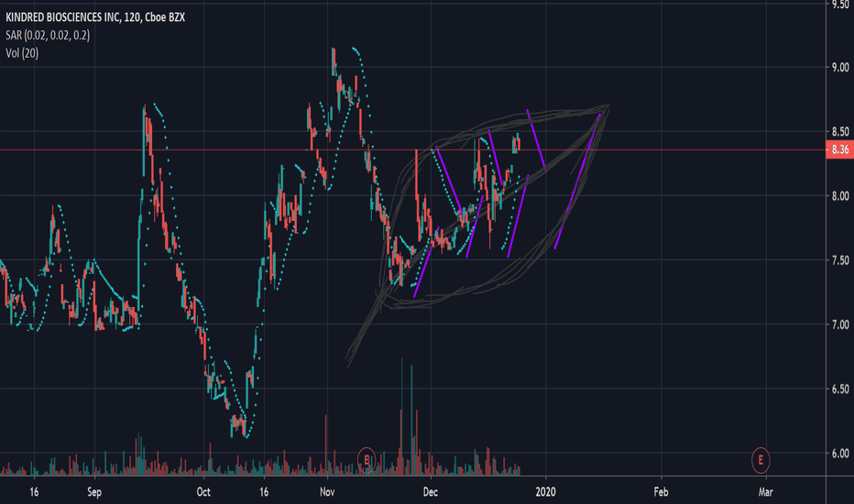The height and width of the screenshot is (504, 854).
Task: Click the 2020 date label on time axis
Action: click(545, 492)
